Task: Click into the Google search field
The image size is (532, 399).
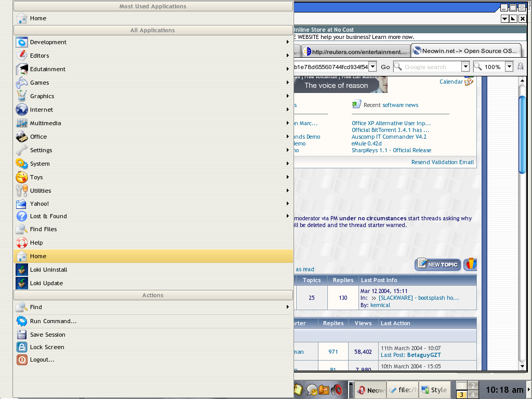Action: pos(432,67)
